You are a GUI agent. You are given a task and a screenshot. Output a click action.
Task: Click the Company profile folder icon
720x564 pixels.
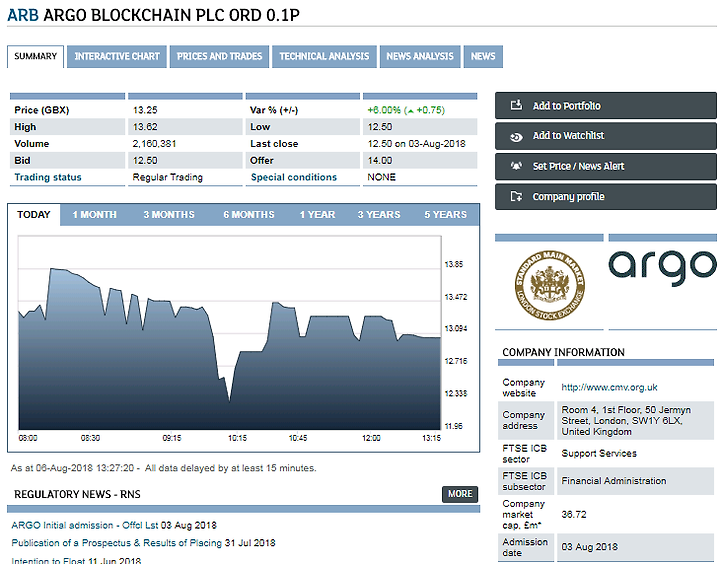(516, 197)
